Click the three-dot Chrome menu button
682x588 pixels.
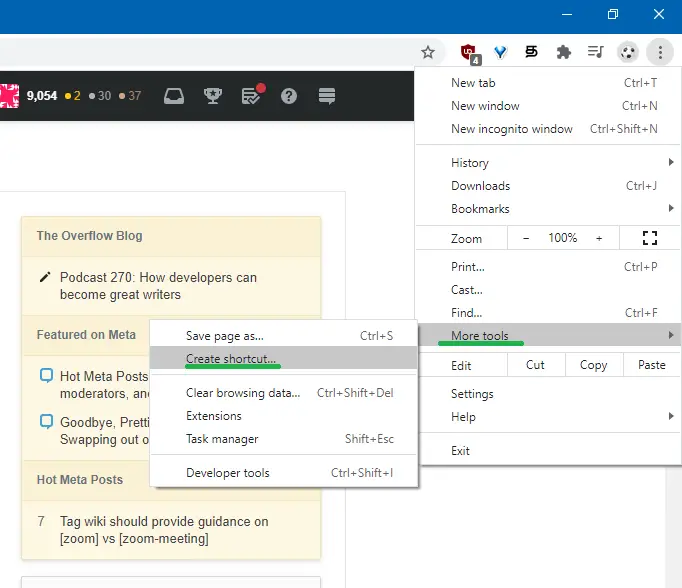660,52
